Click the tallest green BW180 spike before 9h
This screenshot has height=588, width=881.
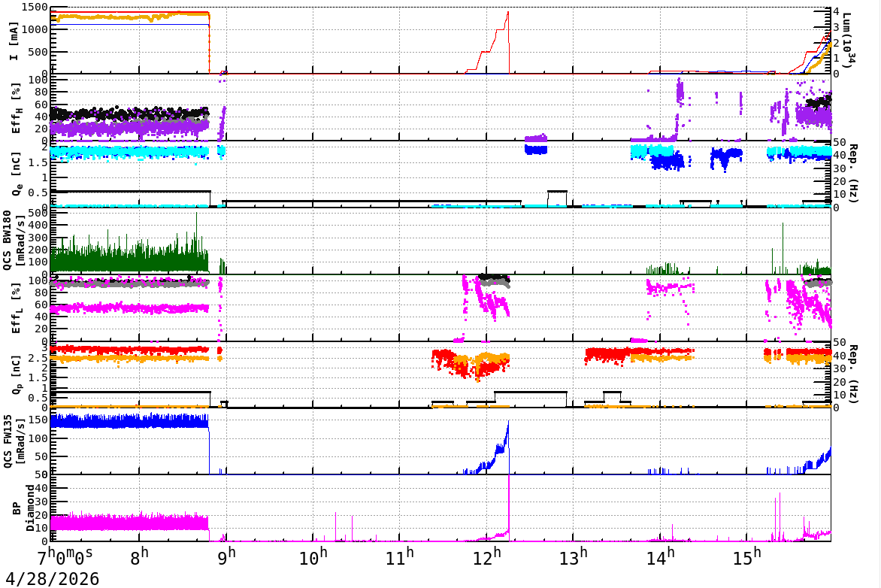(197, 216)
